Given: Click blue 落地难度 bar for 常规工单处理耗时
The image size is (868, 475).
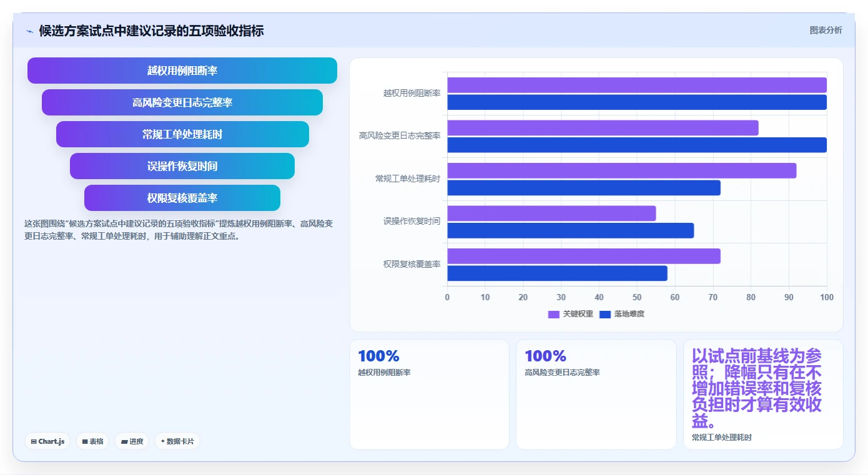Looking at the screenshot, I should (x=584, y=188).
